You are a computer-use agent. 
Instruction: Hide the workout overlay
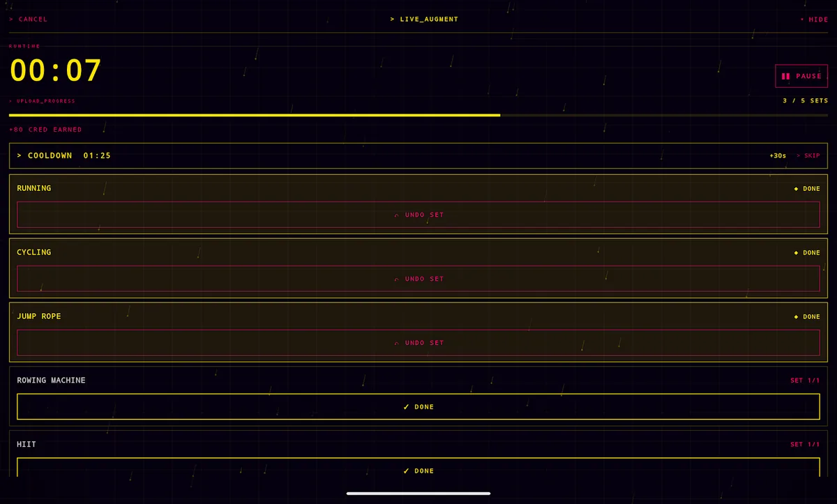(814, 20)
